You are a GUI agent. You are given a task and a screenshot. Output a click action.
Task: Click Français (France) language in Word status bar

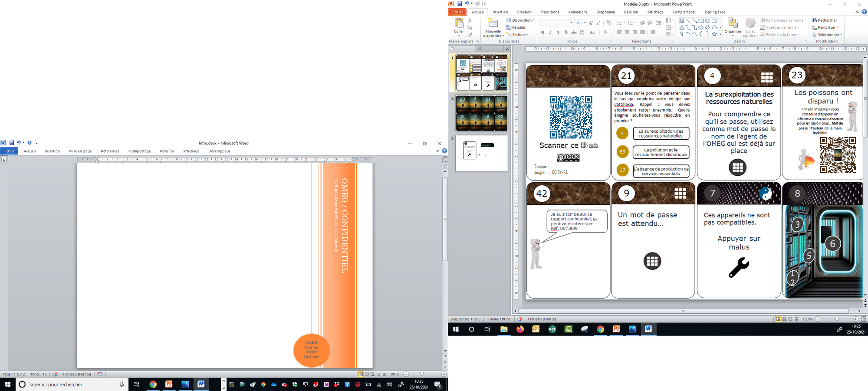point(77,374)
